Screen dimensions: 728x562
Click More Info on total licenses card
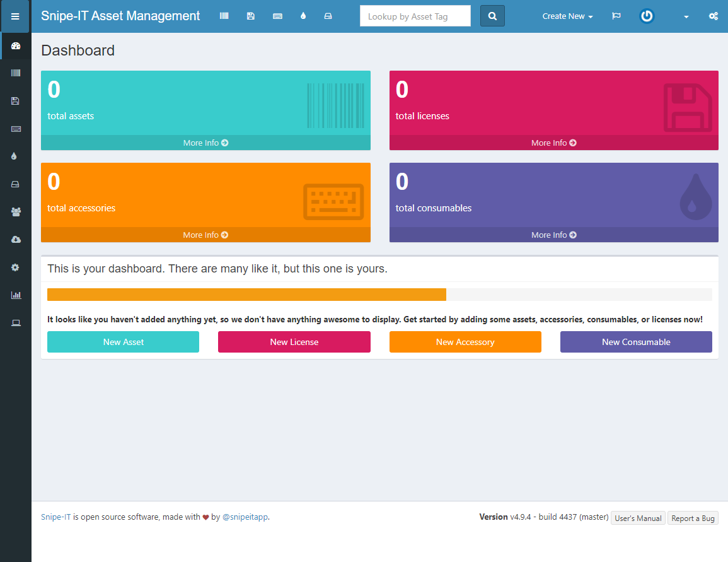(554, 143)
